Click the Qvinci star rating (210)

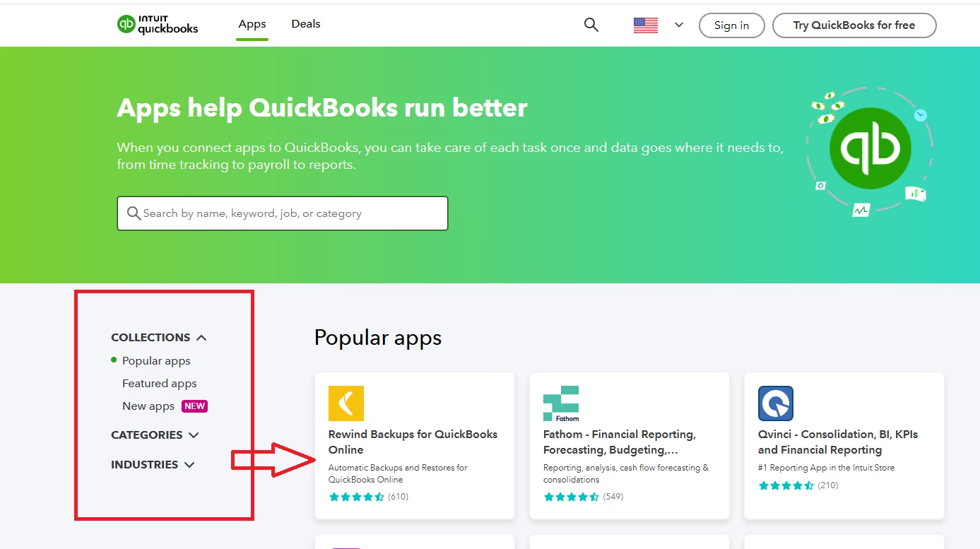[798, 485]
